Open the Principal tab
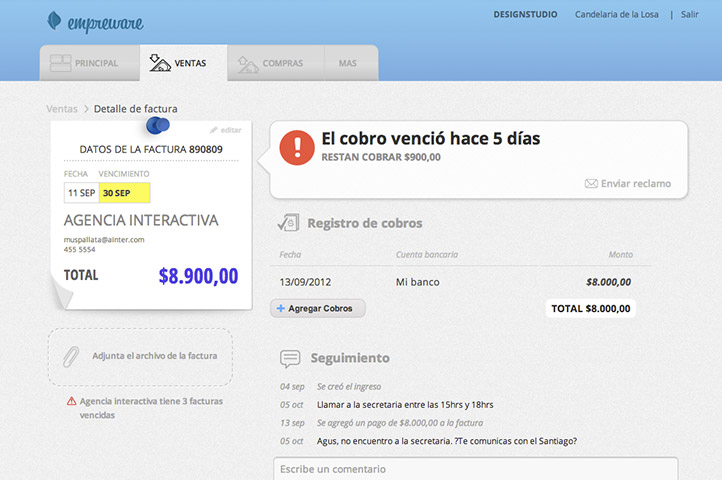The width and height of the screenshot is (722, 480). pos(90,63)
